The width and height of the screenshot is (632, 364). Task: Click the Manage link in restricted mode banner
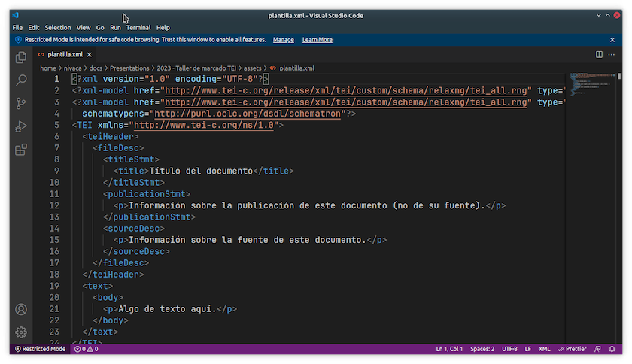tap(283, 40)
